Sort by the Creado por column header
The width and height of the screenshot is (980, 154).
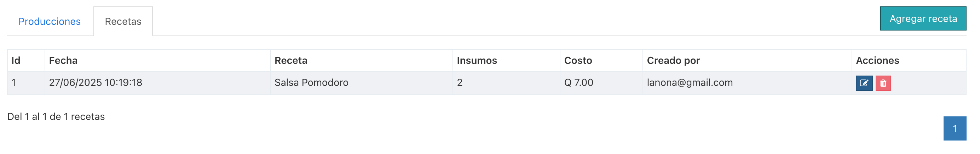[x=747, y=60]
